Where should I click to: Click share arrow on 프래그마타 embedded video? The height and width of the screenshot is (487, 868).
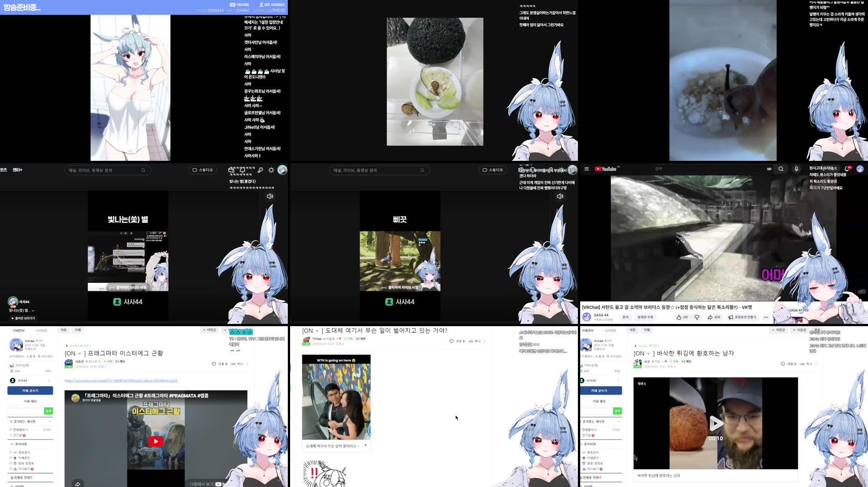[x=78, y=483]
